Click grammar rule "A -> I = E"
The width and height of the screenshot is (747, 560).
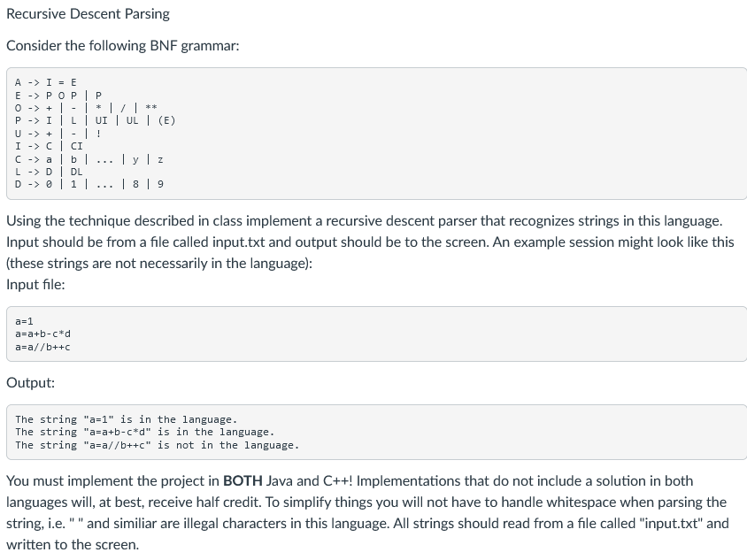pos(46,82)
